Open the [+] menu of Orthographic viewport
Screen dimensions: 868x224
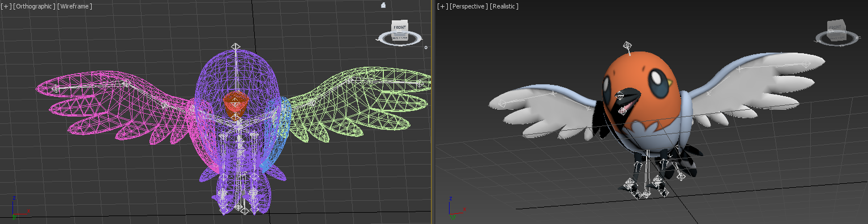[x=6, y=6]
